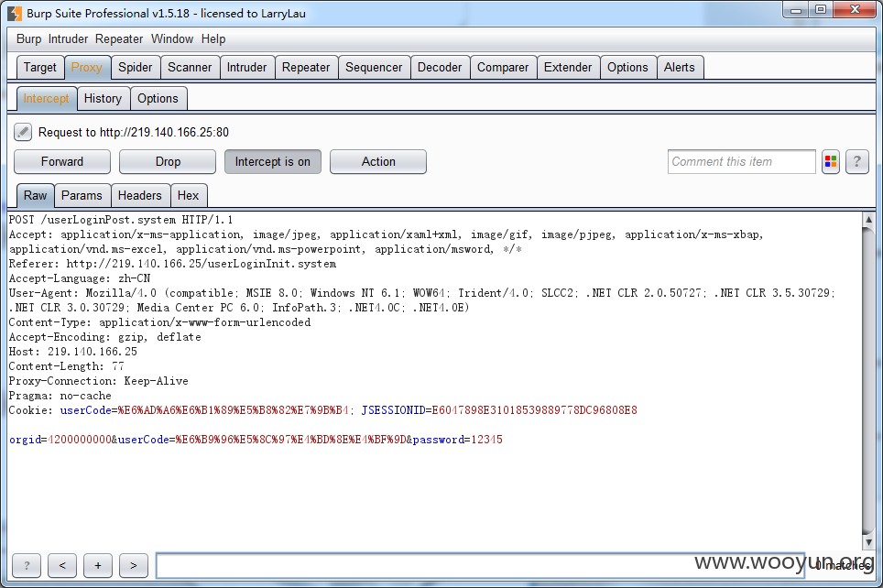Click the Content-Length: 77 line
Viewport: 883px width, 588px height.
click(x=67, y=366)
